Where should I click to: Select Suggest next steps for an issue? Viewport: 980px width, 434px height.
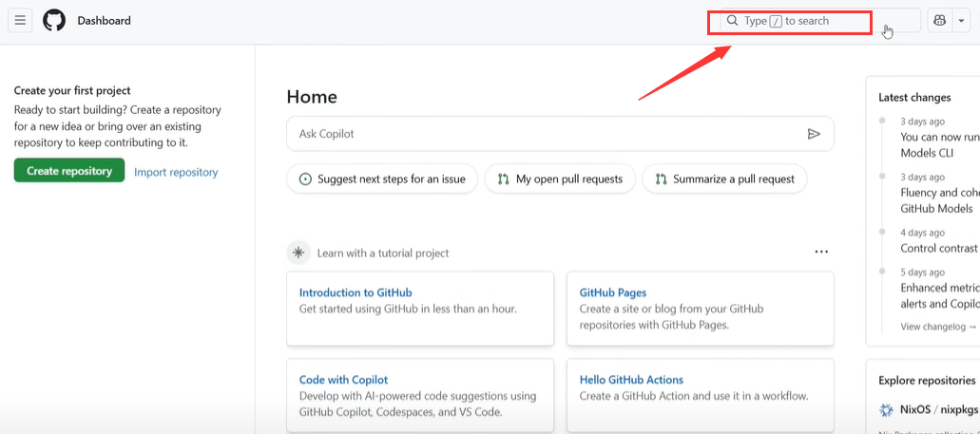(382, 179)
